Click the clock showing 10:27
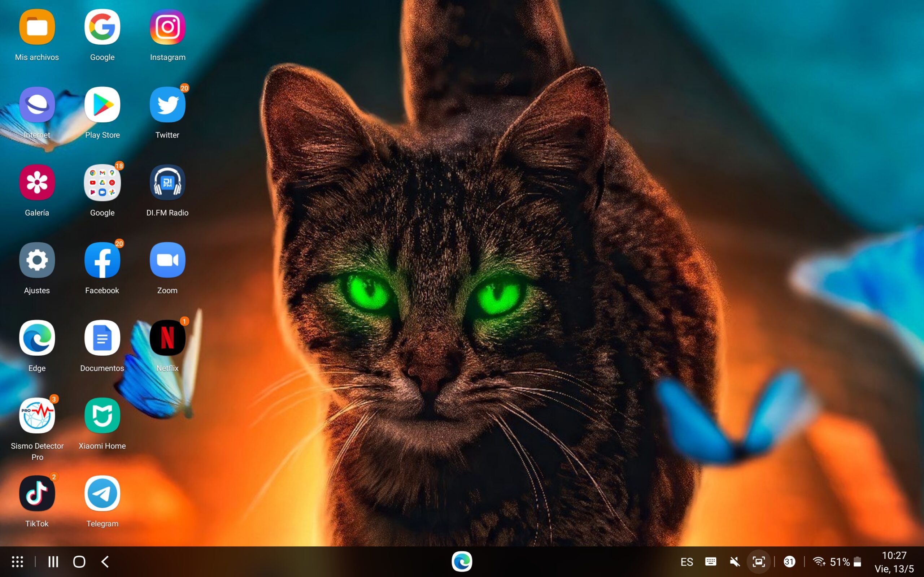 894,556
